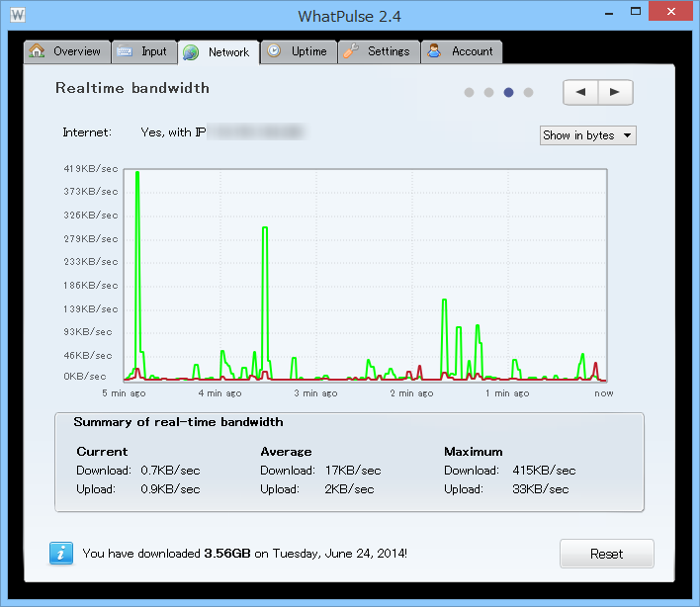
Task: Select the first page indicator dot
Action: [469, 92]
